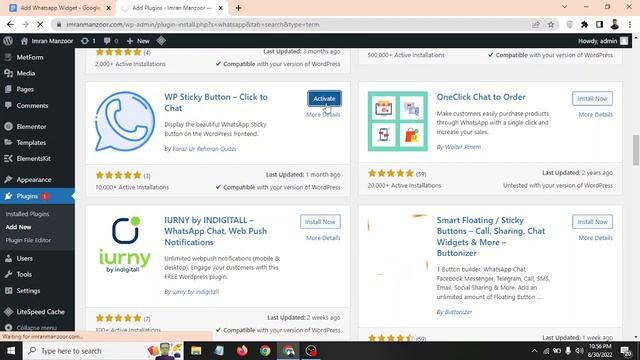This screenshot has width=640, height=360.
Task: Bookmark this page with the star icon
Action: click(551, 24)
